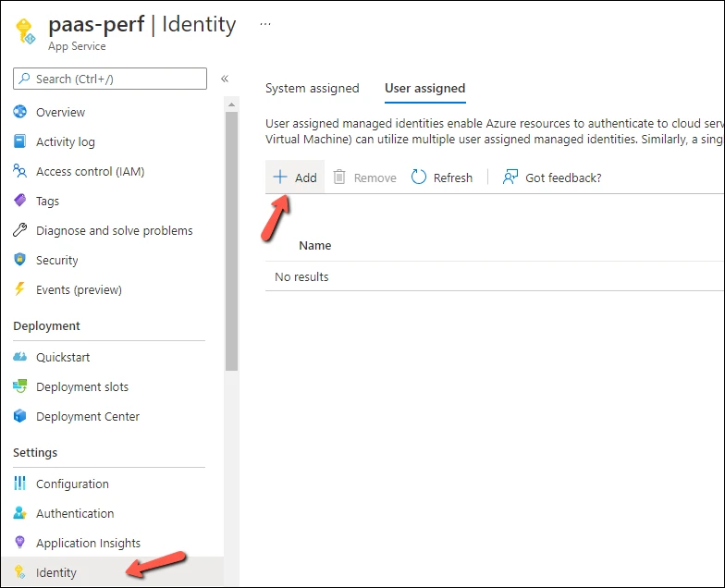Focus the Search (Ctrl+/) box
This screenshot has height=588, width=725.
click(110, 79)
